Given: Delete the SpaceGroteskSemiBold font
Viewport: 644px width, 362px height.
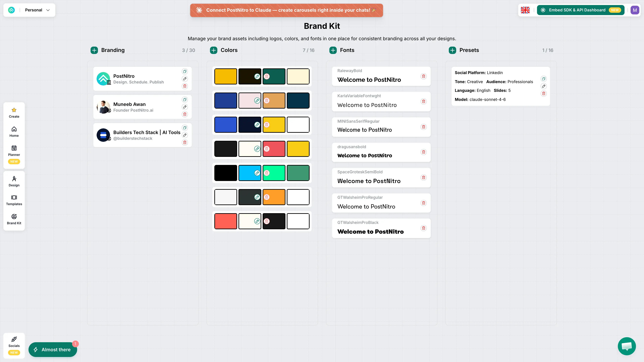Looking at the screenshot, I should 423,178.
